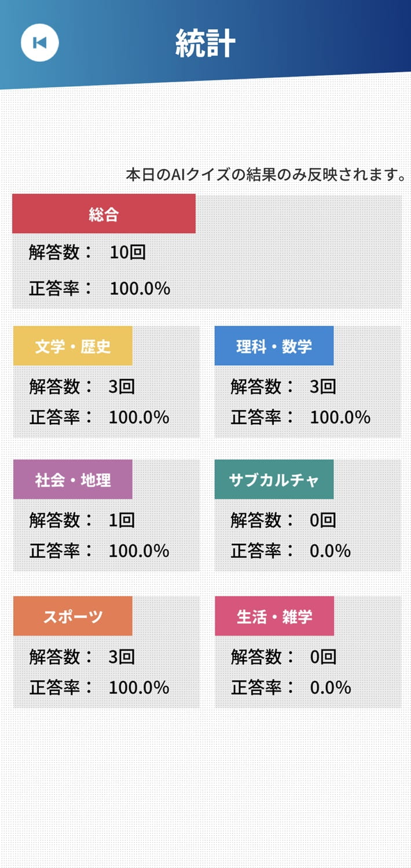411x868 pixels.
Task: Click the back navigation icon at top left
Action: [x=41, y=42]
